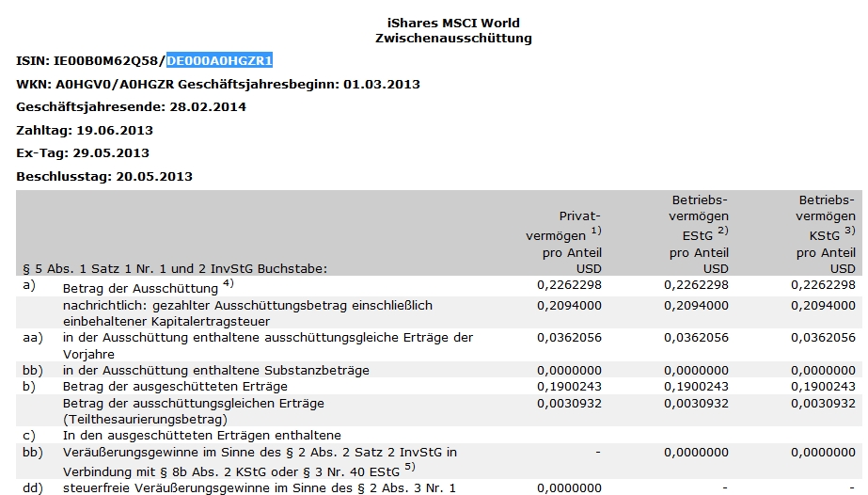The width and height of the screenshot is (868, 495).
Task: Click row "In den ausgeschütteten Erträgen enthaltene"
Action: click(202, 436)
